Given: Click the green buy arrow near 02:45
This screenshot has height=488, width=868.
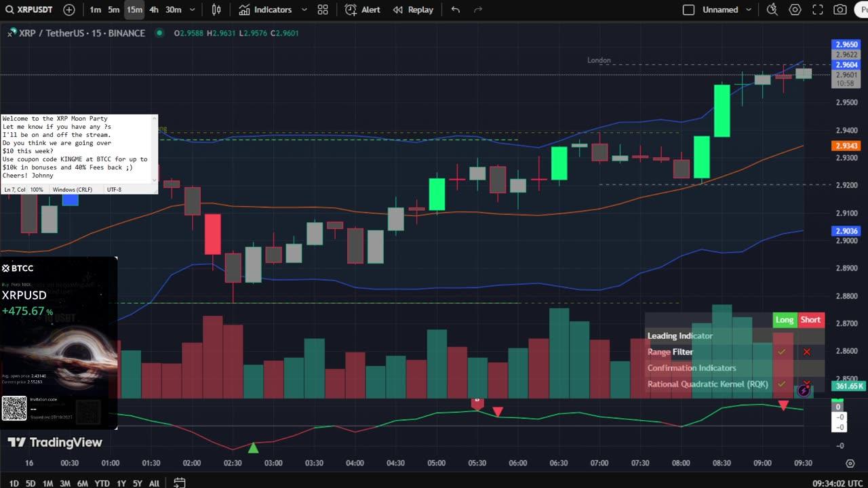Looking at the screenshot, I should [254, 447].
